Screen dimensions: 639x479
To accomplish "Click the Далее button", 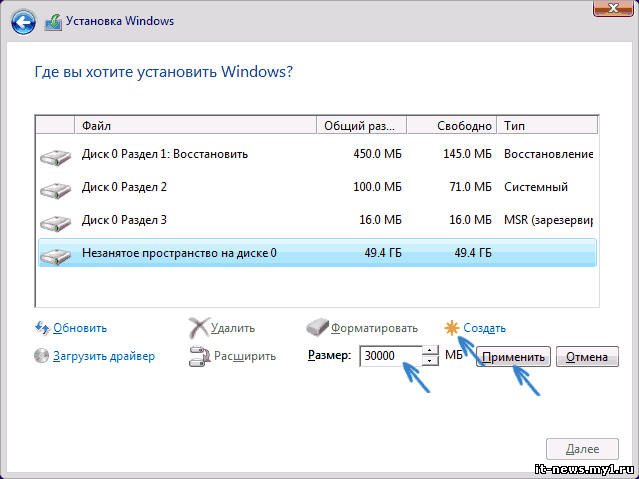I will (582, 449).
